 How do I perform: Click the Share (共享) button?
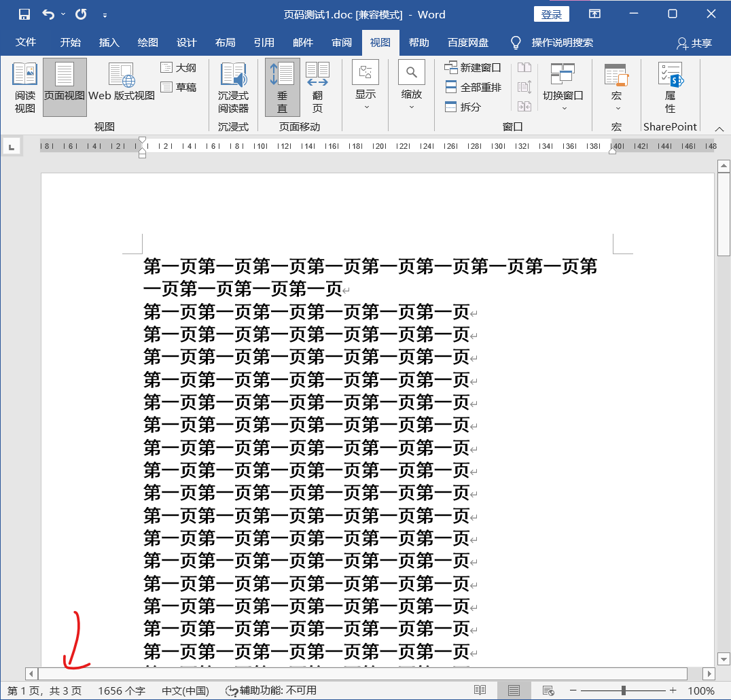(694, 43)
